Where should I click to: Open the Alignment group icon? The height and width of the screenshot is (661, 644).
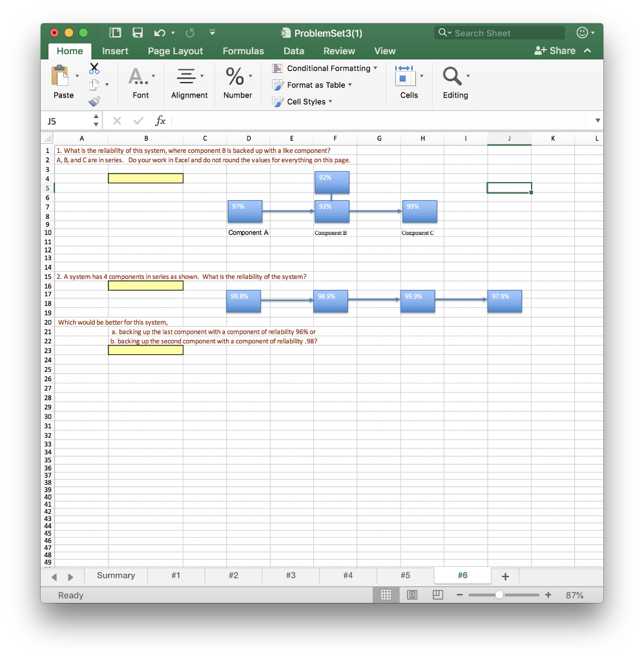(x=186, y=76)
